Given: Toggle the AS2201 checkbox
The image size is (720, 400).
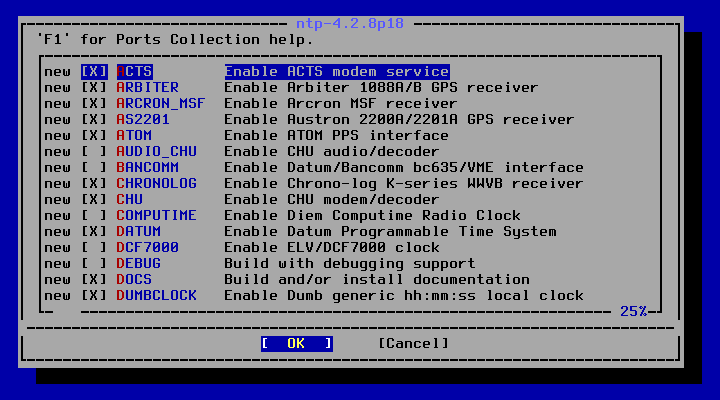Looking at the screenshot, I should [94, 120].
